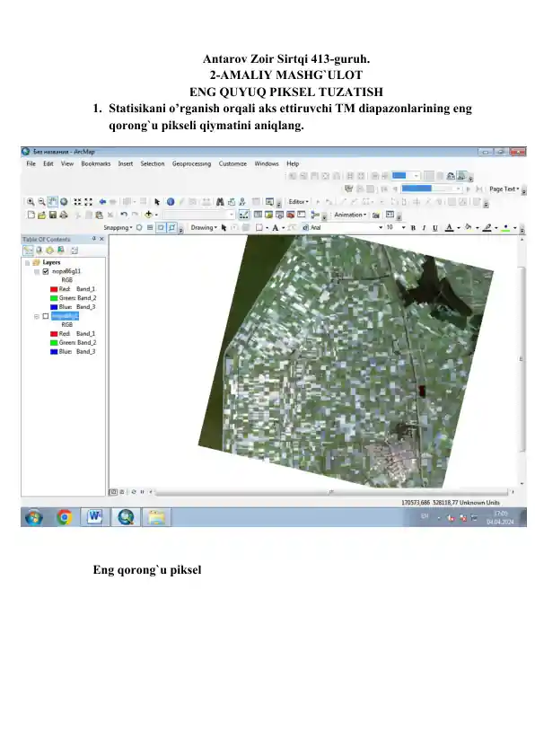
Task: Open the Animation dropdown menu
Action: (350, 215)
